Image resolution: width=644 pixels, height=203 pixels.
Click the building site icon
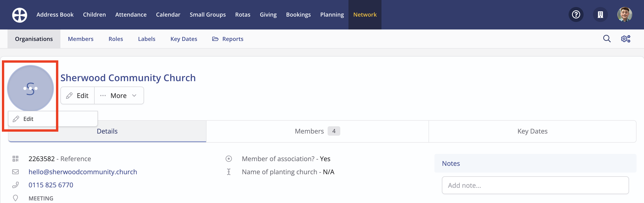600,14
